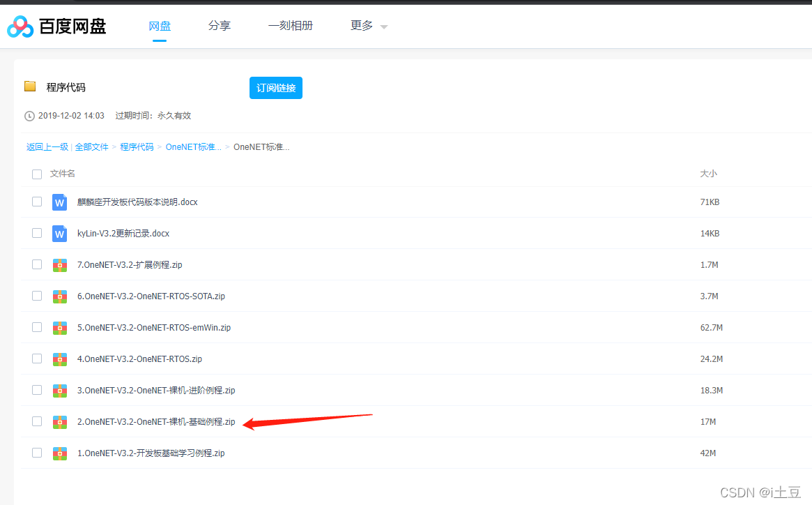Screen dimensions: 812x505
Task: Open the 一刻相册 tab
Action: point(291,25)
